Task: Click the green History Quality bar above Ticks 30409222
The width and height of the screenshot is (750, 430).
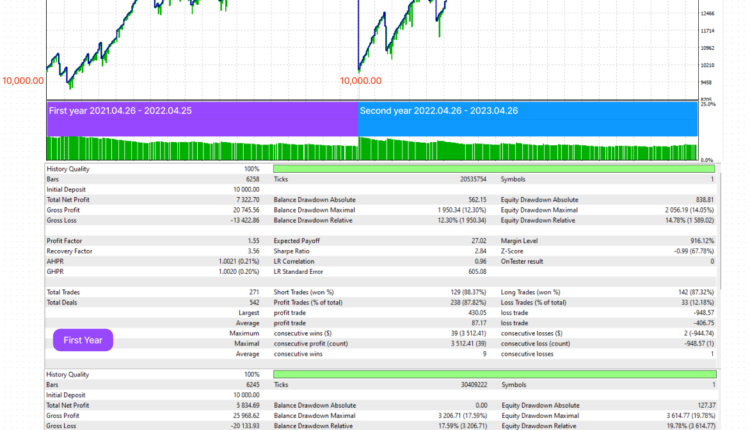Action: pos(493,374)
